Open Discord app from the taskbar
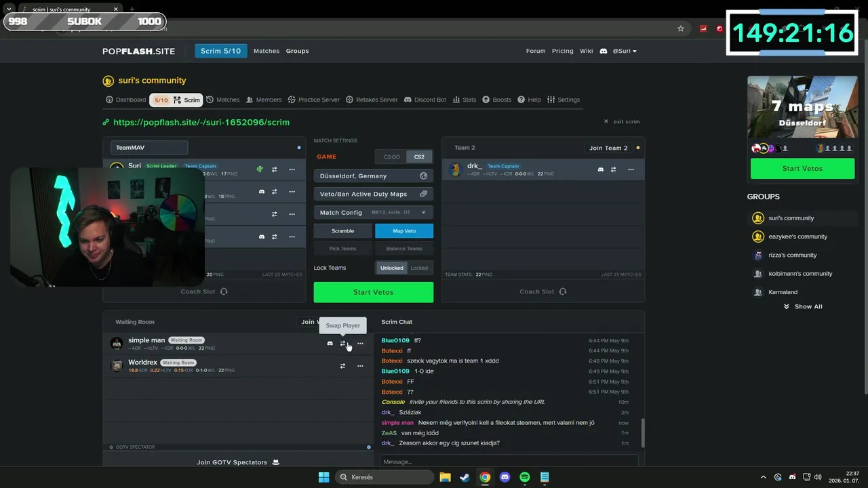868x488 pixels. [505, 477]
